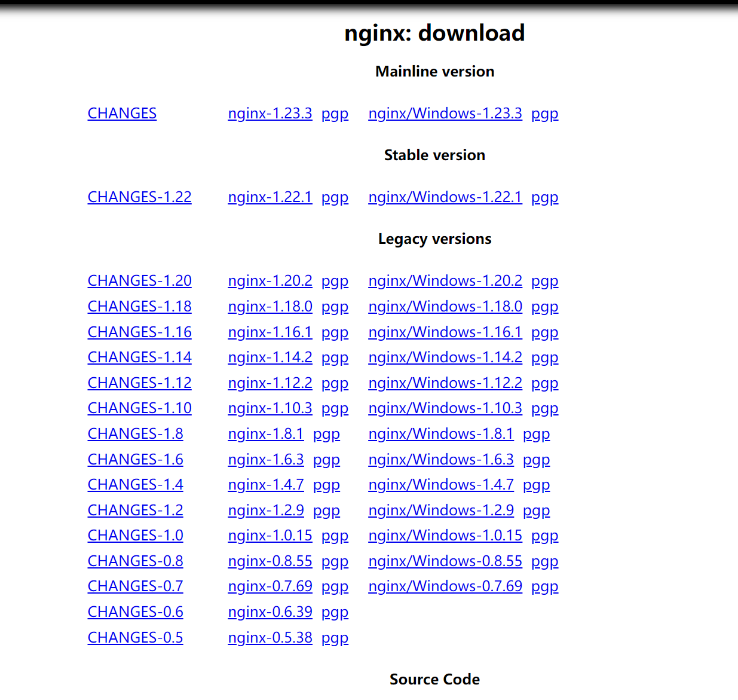The image size is (738, 700).
Task: Open pgp signature for nginx-0.5.38
Action: tap(335, 638)
